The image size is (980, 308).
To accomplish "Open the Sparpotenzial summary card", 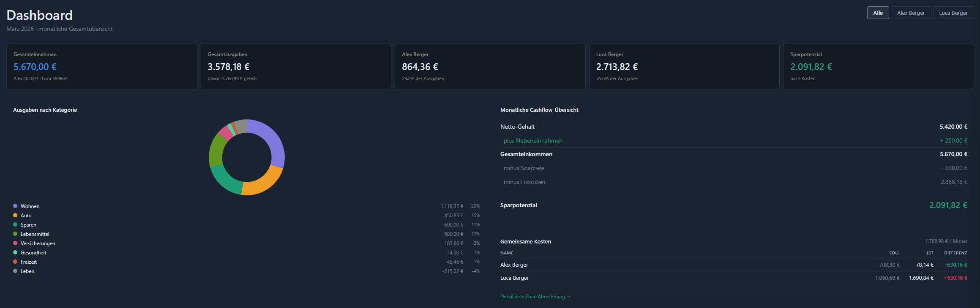I will click(878, 66).
